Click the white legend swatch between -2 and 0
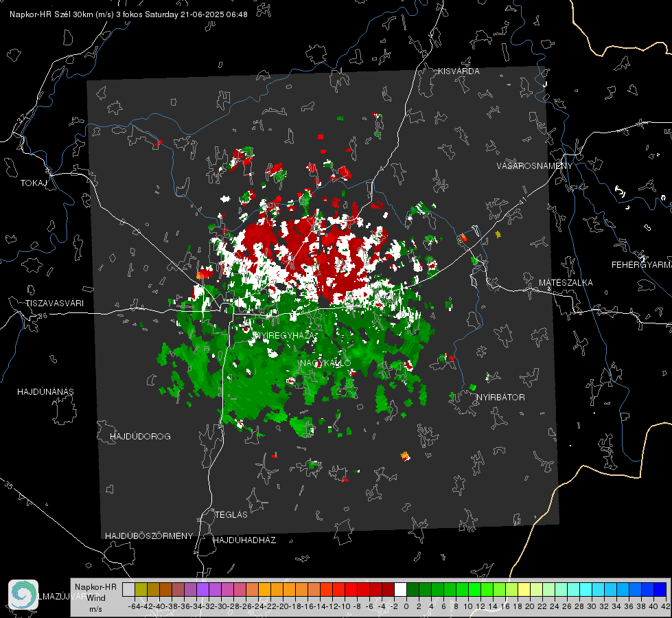The image size is (672, 618). tap(400, 590)
